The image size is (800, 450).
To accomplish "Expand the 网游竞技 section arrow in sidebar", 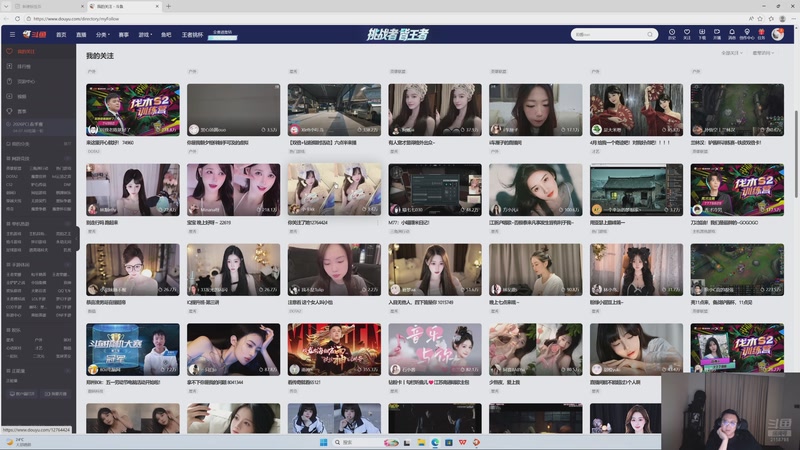I will (x=67, y=159).
